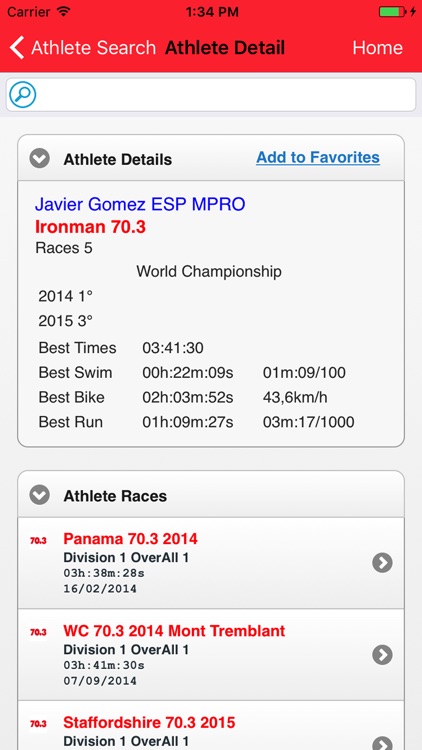Click Add to Favorites link
The width and height of the screenshot is (422, 750).
point(318,157)
